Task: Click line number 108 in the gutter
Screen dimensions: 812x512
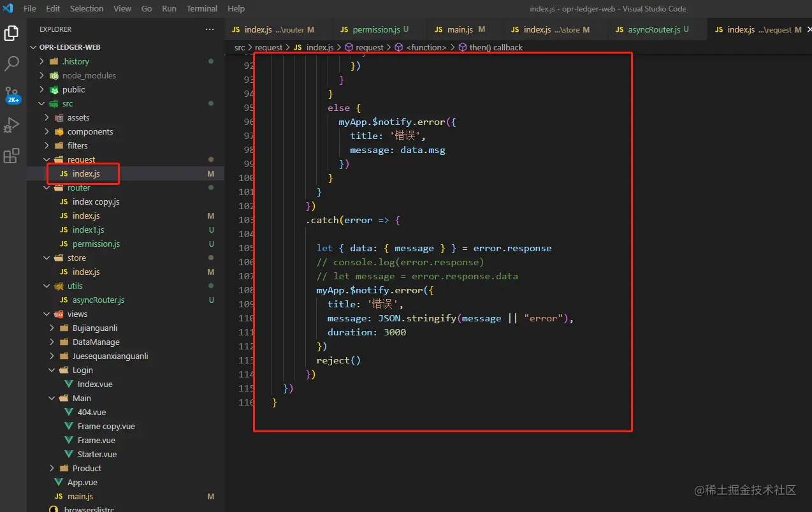Action: (246, 290)
